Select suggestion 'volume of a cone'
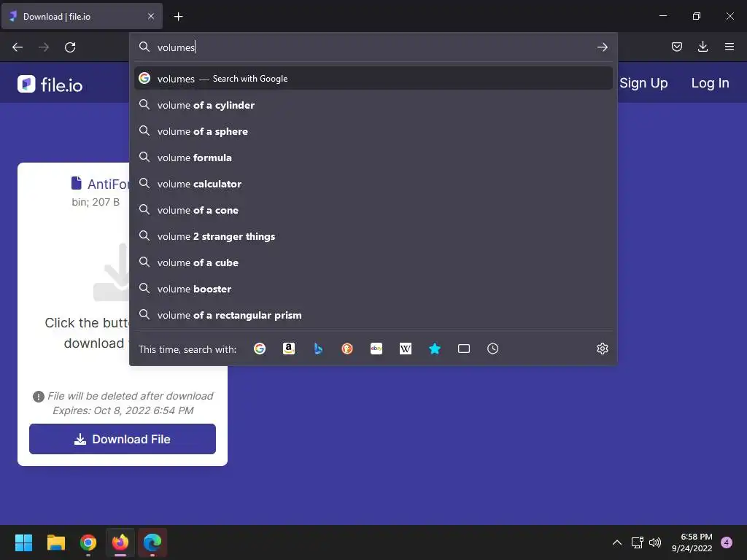The width and height of the screenshot is (747, 560). 373,210
